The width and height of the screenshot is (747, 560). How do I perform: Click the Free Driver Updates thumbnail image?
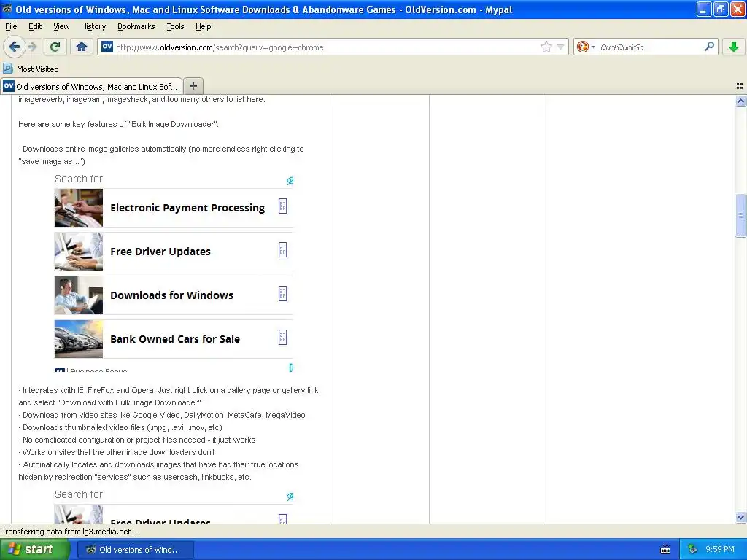click(79, 252)
